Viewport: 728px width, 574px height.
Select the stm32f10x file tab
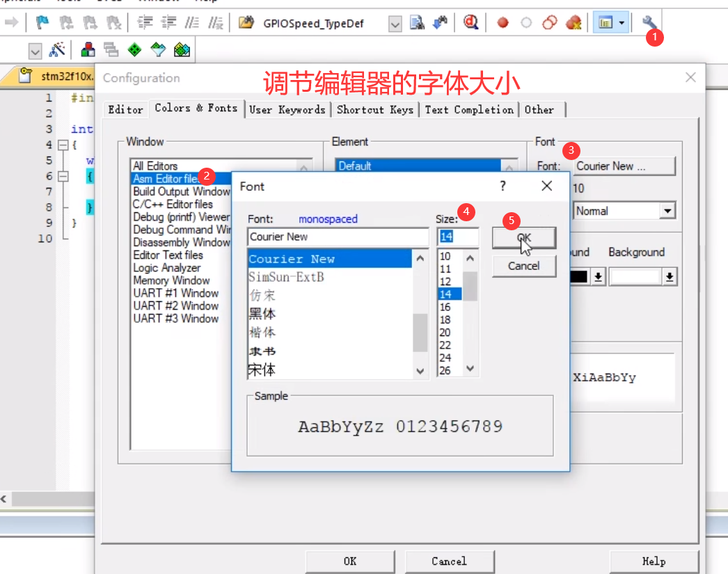click(56, 76)
